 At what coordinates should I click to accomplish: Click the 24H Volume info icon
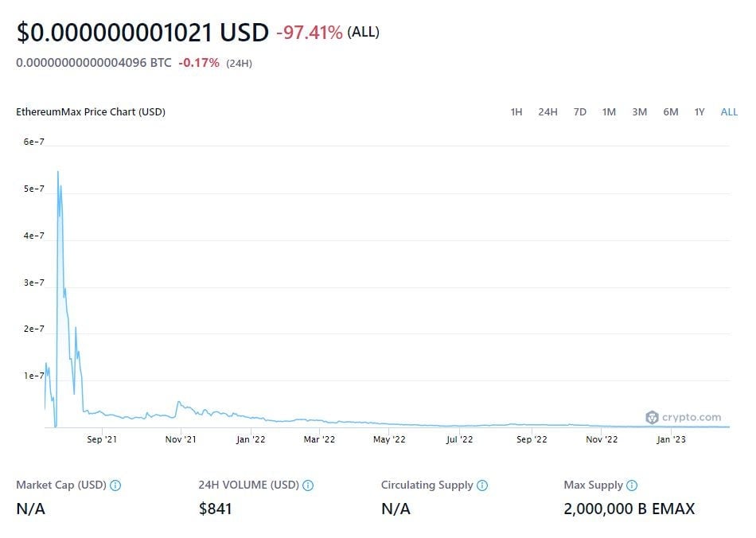tap(310, 485)
